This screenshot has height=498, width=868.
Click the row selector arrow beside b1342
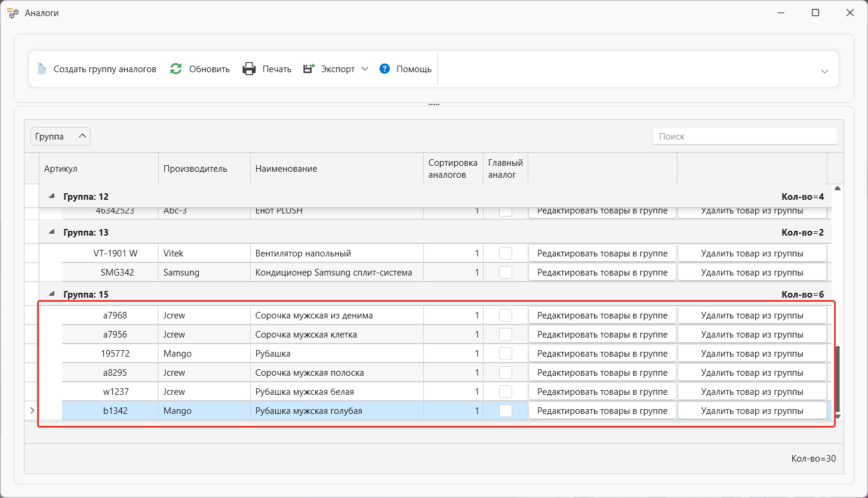[32, 410]
